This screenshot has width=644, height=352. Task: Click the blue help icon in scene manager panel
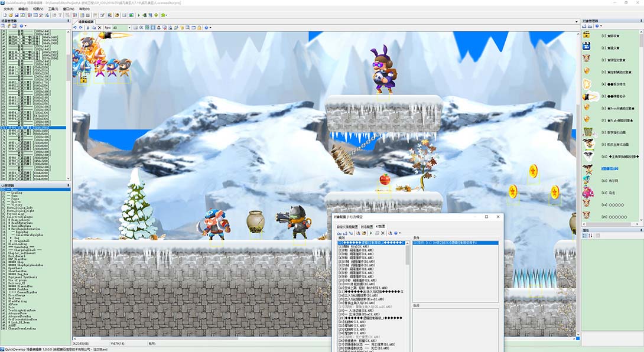coord(21,26)
